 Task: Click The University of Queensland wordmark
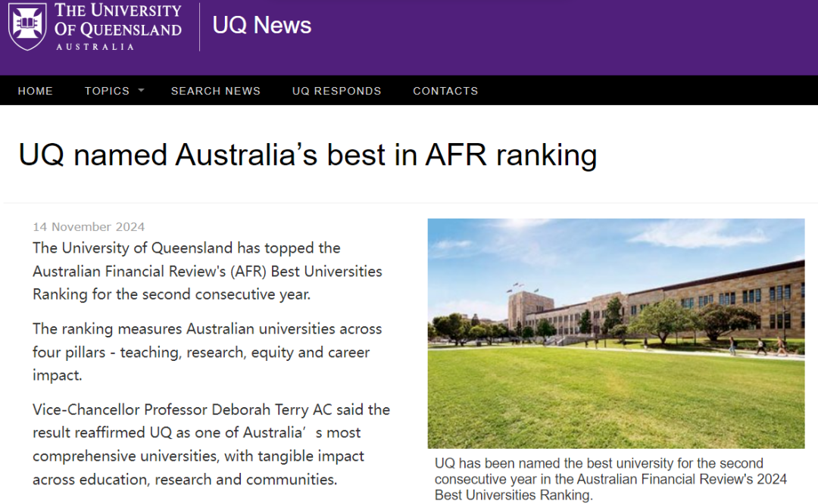pyautogui.click(x=117, y=20)
